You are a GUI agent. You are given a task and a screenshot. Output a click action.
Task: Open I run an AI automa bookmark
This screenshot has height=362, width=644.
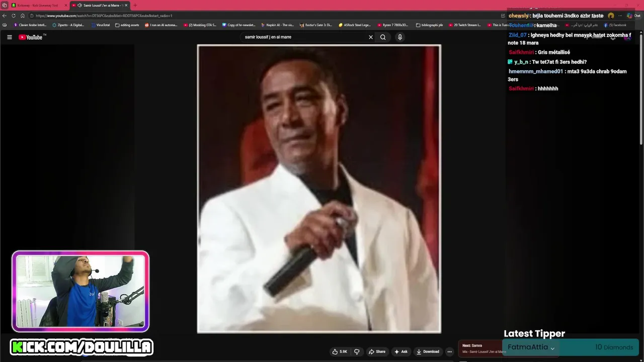tap(161, 25)
